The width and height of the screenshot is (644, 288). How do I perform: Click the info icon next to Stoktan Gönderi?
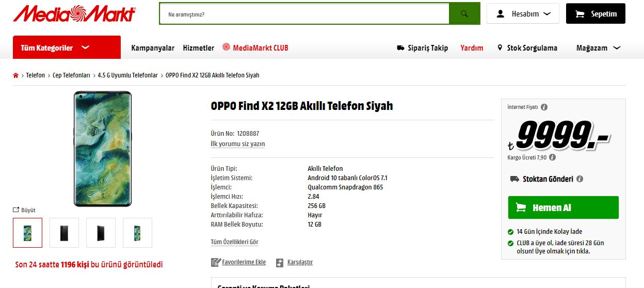pyautogui.click(x=579, y=179)
